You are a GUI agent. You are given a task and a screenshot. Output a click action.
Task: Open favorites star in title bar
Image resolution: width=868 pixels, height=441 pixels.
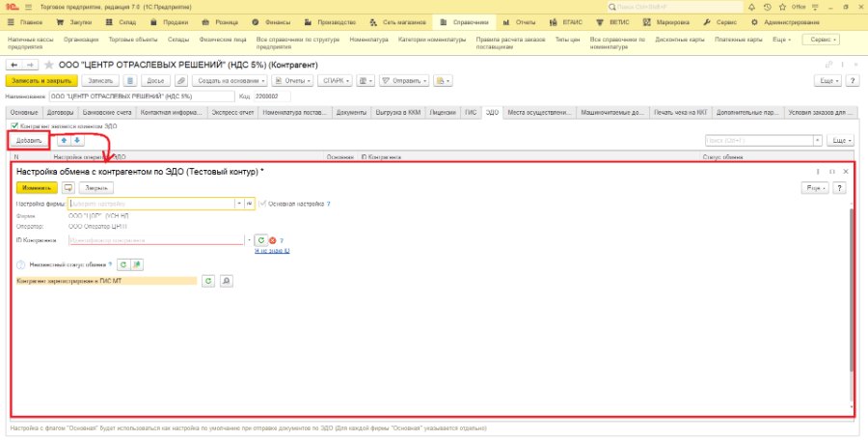(782, 7)
